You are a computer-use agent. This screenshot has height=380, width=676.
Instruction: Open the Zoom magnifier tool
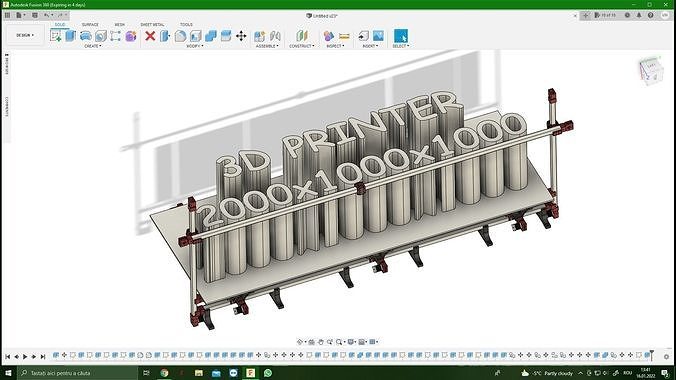point(340,342)
